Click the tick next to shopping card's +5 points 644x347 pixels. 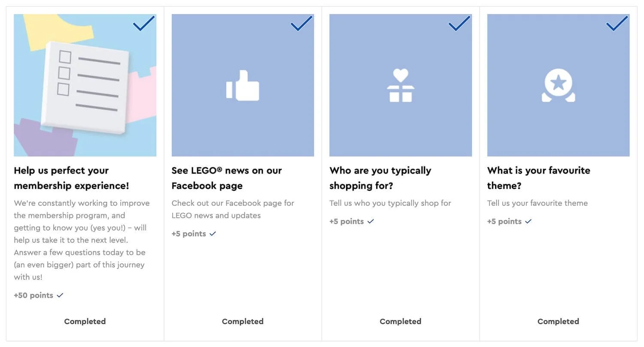(371, 221)
